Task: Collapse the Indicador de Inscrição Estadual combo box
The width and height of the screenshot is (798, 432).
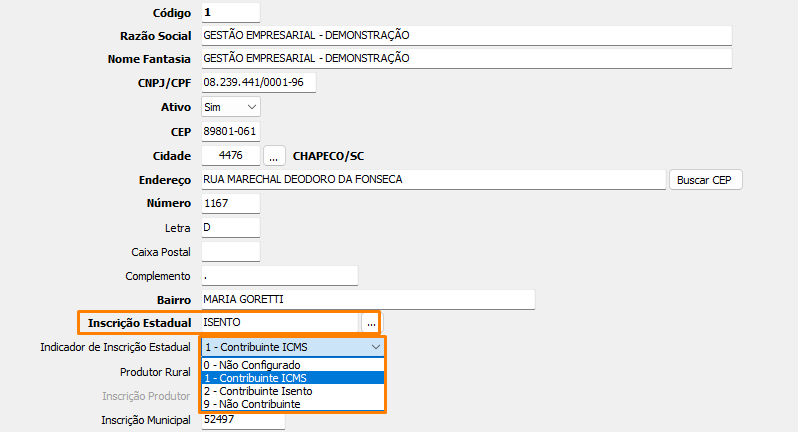Action: click(x=293, y=347)
